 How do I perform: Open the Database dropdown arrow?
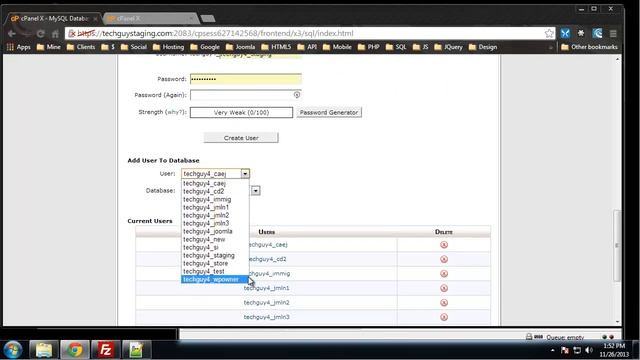point(256,191)
